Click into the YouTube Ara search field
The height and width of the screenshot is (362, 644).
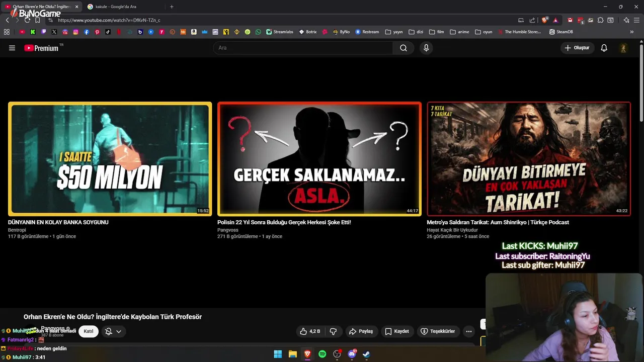click(303, 48)
